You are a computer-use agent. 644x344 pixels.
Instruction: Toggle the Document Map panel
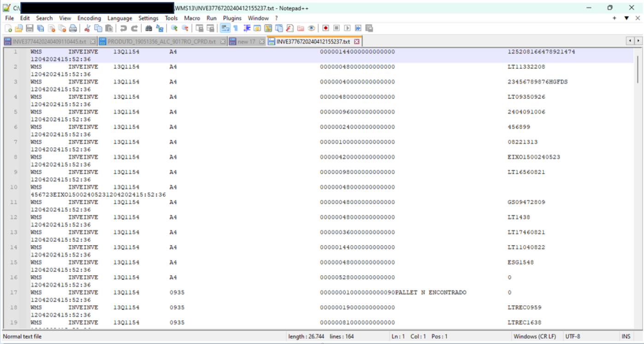coord(268,28)
